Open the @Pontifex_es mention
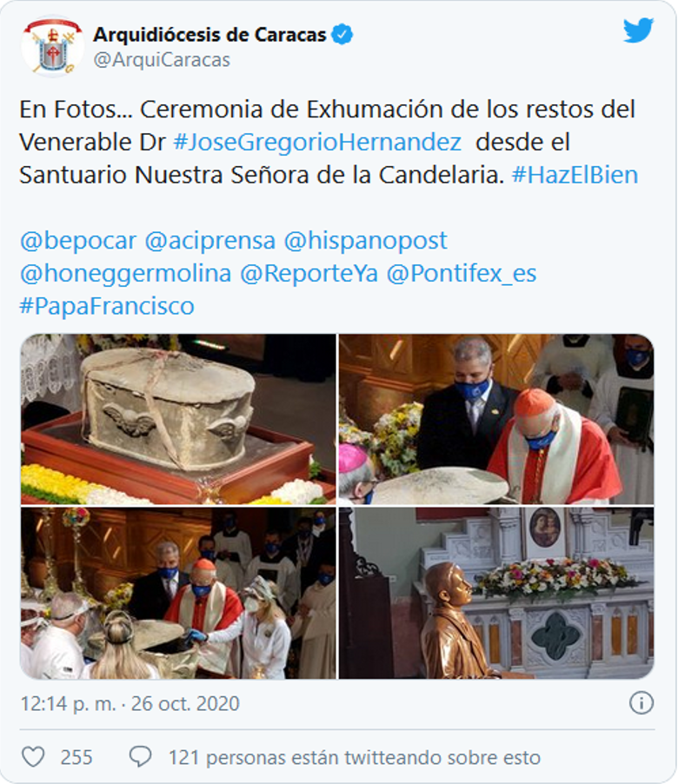This screenshot has height=784, width=678. [462, 274]
